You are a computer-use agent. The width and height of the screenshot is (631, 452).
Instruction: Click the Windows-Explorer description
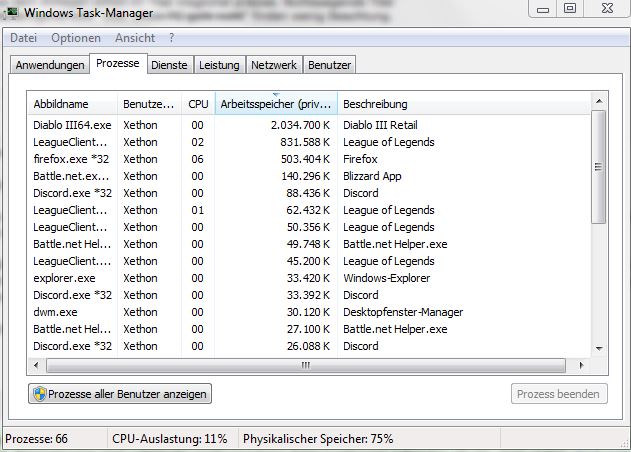tap(386, 278)
